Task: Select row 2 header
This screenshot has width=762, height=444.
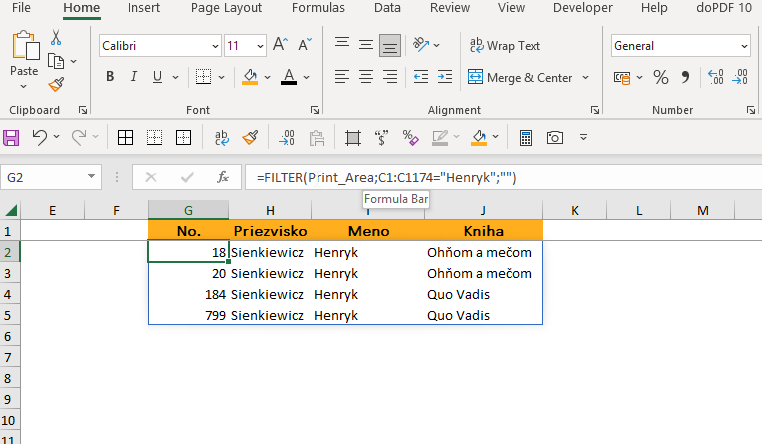Action: point(10,252)
